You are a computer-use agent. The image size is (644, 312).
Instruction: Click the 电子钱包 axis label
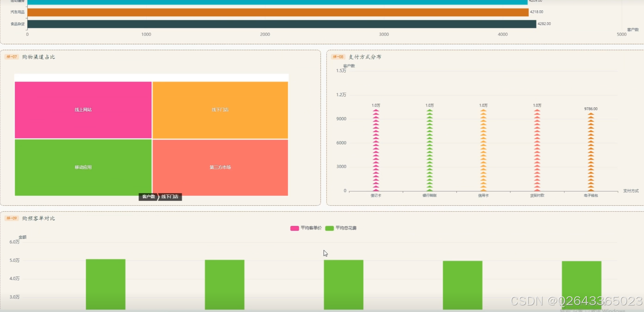tap(591, 196)
